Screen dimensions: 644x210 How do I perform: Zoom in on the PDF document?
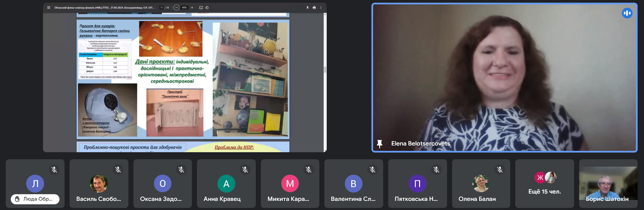[x=192, y=7]
